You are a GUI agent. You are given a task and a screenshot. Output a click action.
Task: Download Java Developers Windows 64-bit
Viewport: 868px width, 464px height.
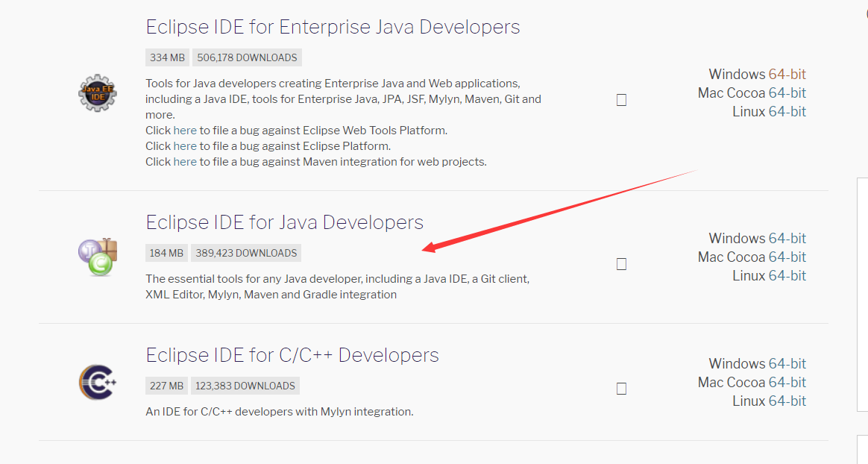coord(787,239)
